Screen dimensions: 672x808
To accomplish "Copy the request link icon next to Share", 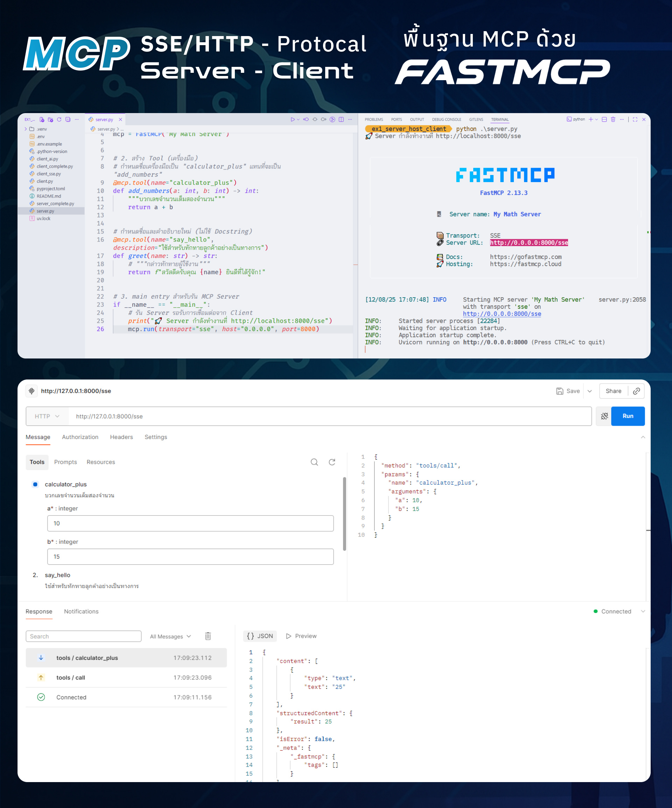I will 637,391.
